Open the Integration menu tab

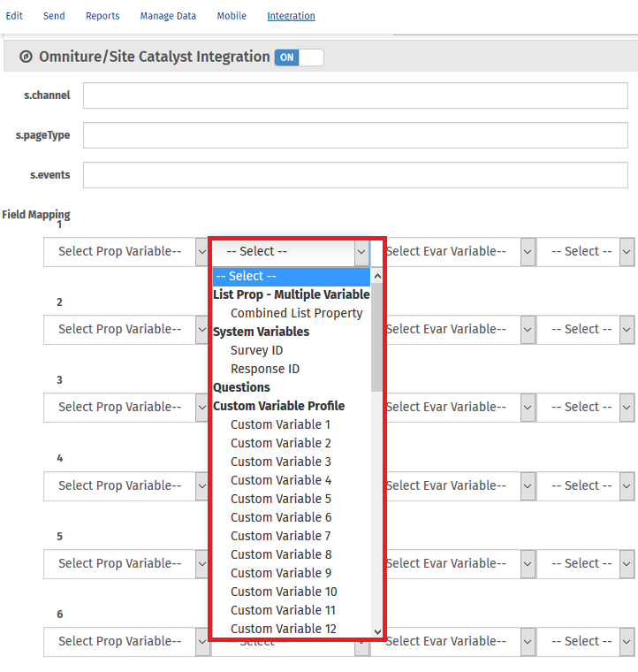click(291, 16)
